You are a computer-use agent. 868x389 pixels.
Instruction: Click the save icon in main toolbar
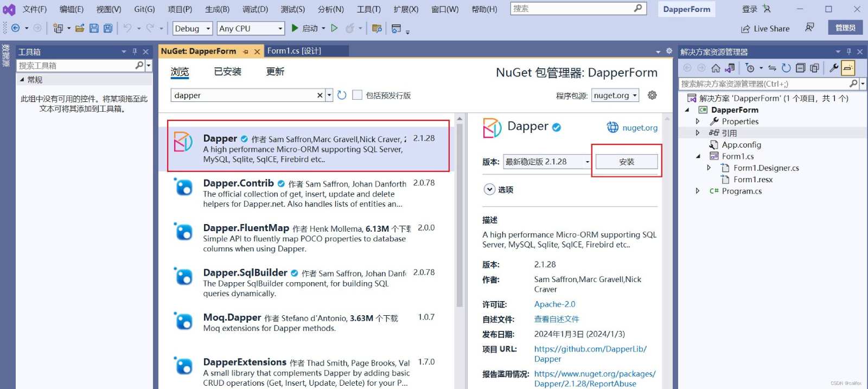click(x=94, y=28)
